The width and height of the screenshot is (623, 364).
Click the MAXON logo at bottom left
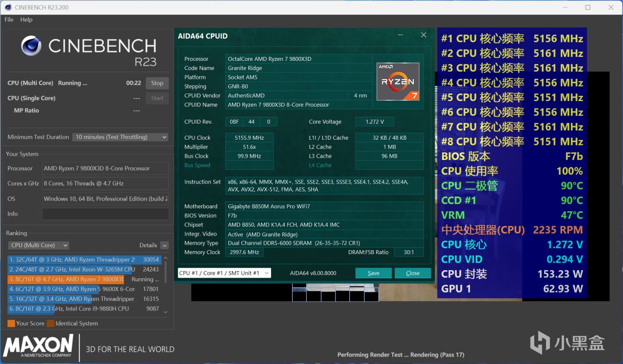[38, 346]
